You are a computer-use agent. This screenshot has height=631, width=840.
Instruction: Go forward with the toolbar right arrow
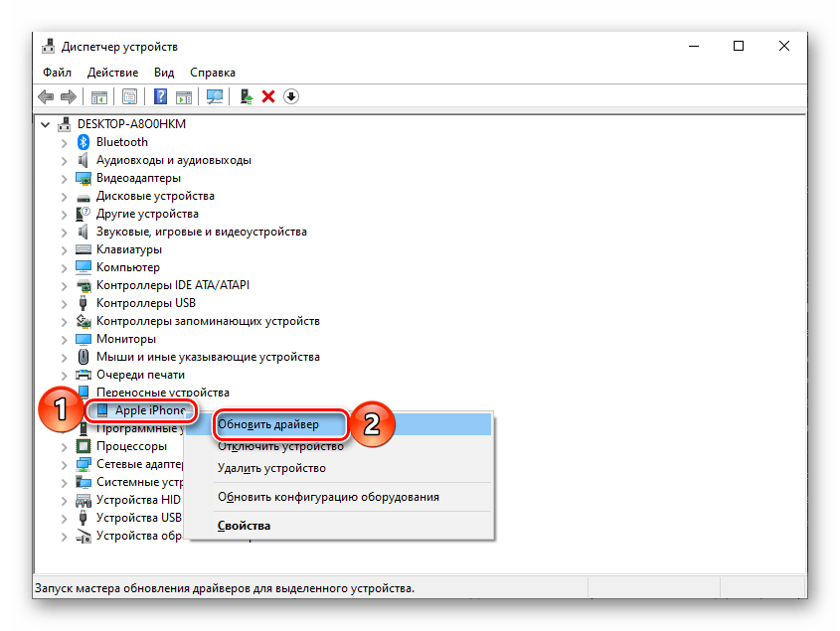(x=68, y=97)
